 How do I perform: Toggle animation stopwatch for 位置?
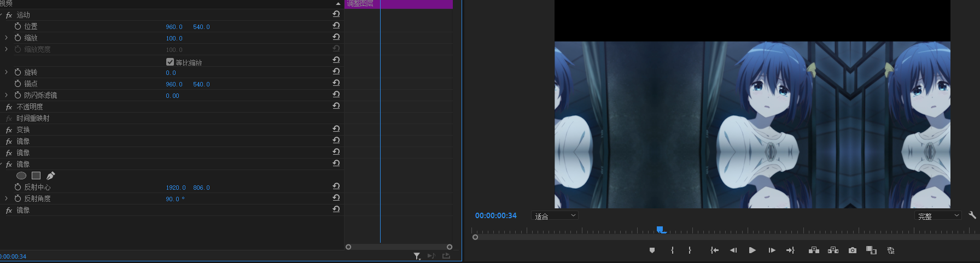tap(18, 26)
